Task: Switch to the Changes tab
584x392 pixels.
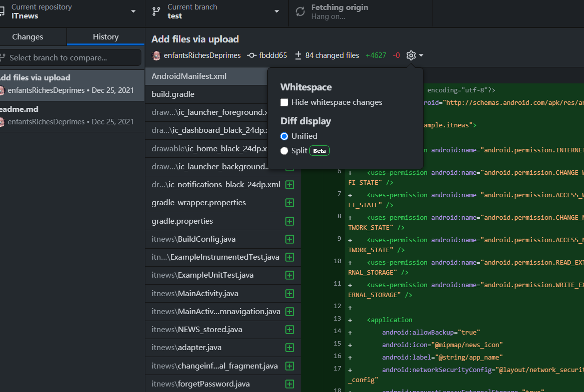Action: tap(27, 36)
